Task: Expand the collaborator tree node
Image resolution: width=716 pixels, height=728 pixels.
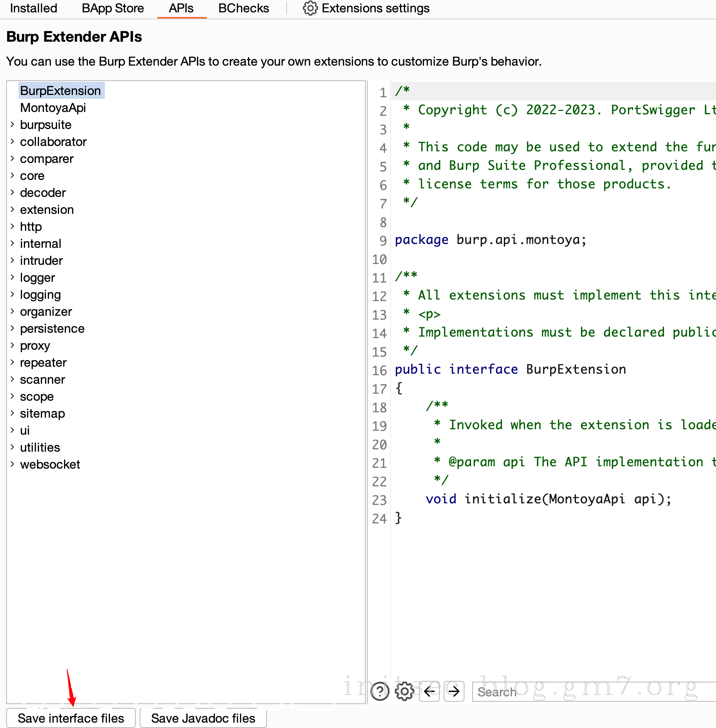Action: coord(12,141)
